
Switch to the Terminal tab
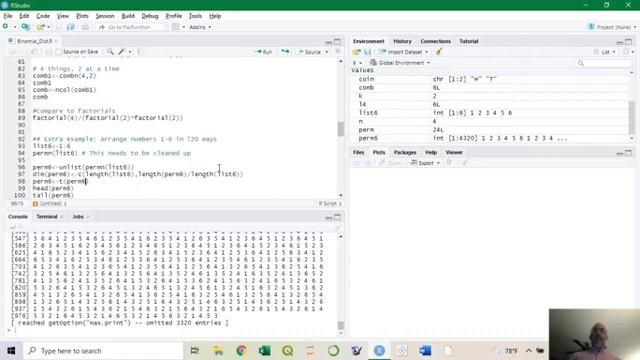click(x=47, y=217)
